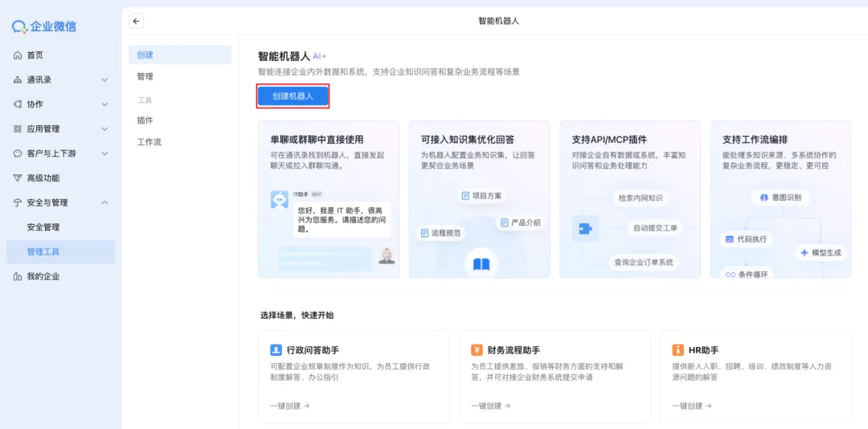Click the 检索内网知识 label
The image size is (868, 429).
(641, 198)
